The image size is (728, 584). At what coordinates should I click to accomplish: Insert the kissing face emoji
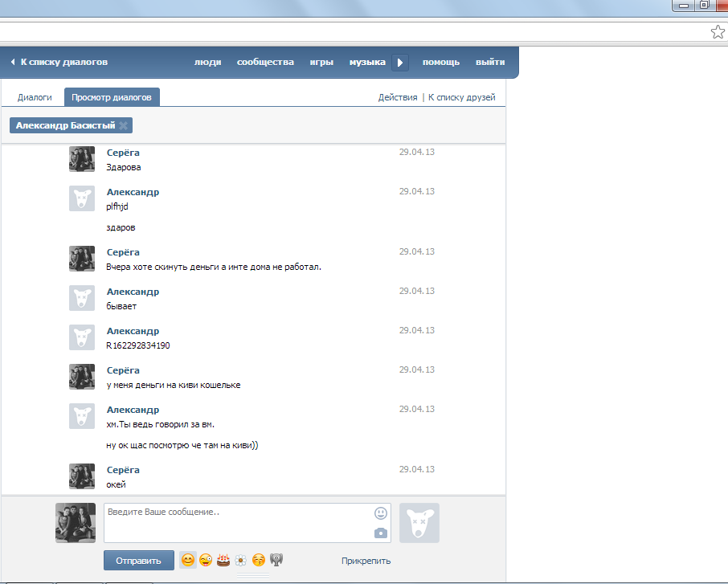259,561
